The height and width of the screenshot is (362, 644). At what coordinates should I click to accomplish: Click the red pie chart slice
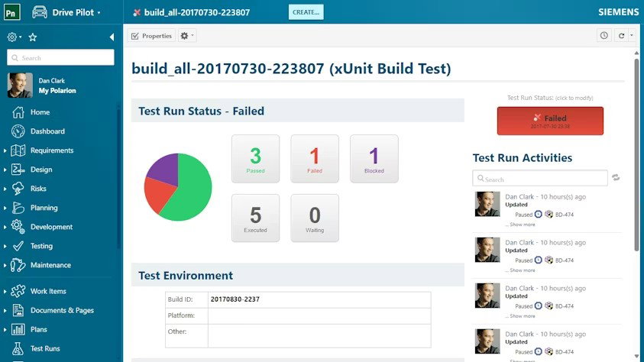[x=159, y=196]
